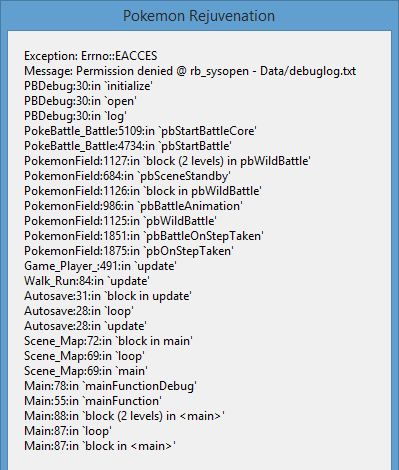Click the Pokemon Rejuvenation window title
This screenshot has height=470, width=399.
199,16
